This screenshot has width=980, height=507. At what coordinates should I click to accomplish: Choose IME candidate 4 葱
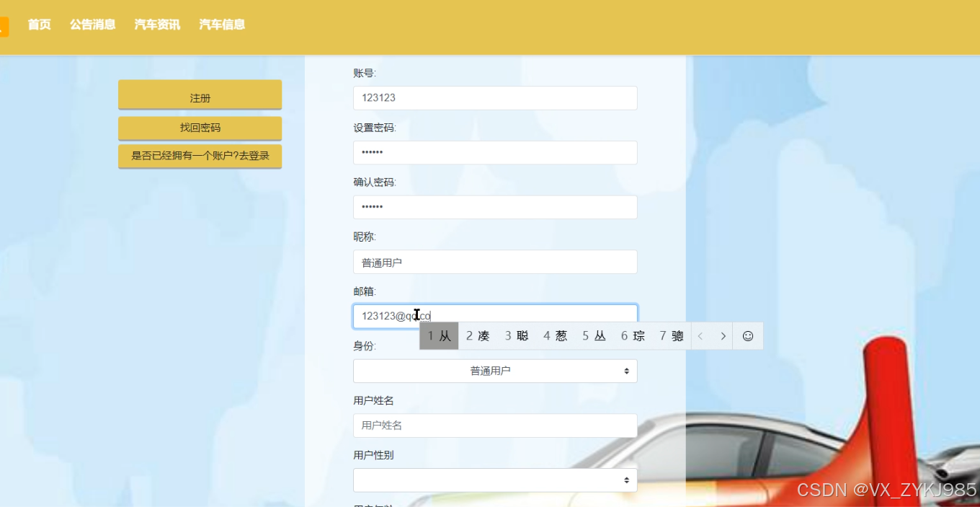(x=556, y=336)
